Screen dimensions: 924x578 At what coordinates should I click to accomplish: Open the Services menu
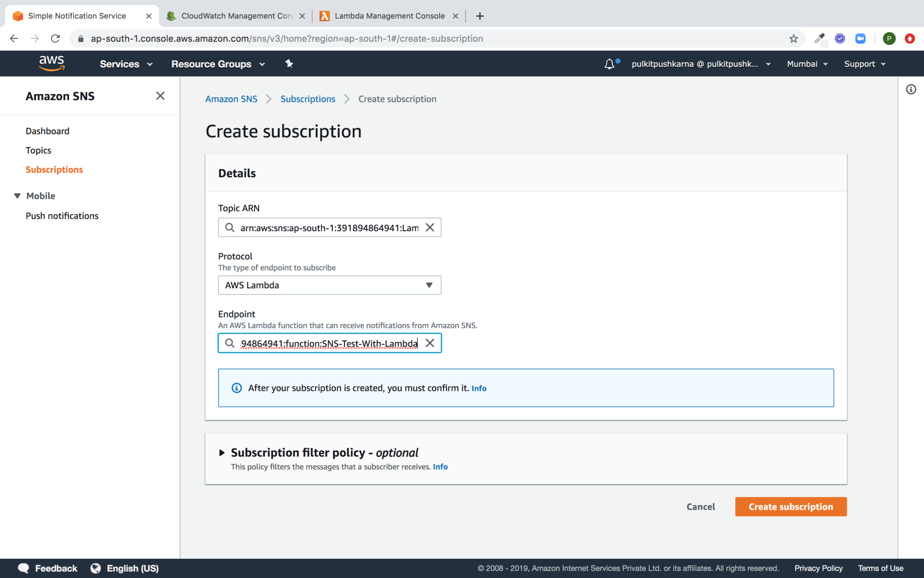coord(126,64)
